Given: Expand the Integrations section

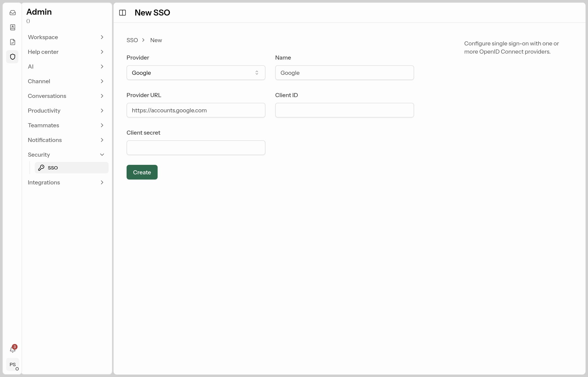Looking at the screenshot, I should [66, 182].
